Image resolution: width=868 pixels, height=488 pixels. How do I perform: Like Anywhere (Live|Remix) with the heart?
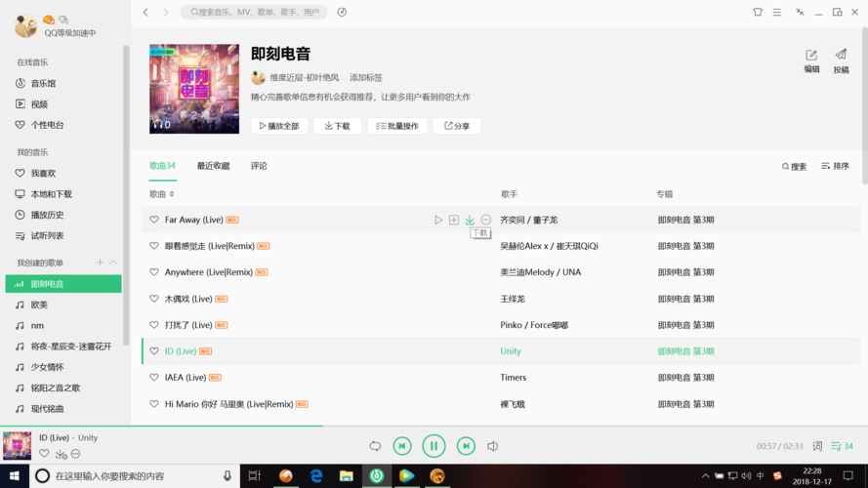pos(154,272)
